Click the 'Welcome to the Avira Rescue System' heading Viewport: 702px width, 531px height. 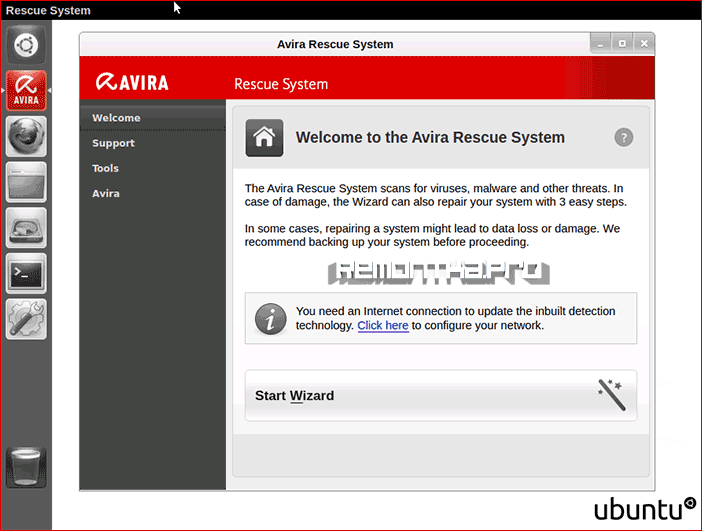(x=430, y=137)
